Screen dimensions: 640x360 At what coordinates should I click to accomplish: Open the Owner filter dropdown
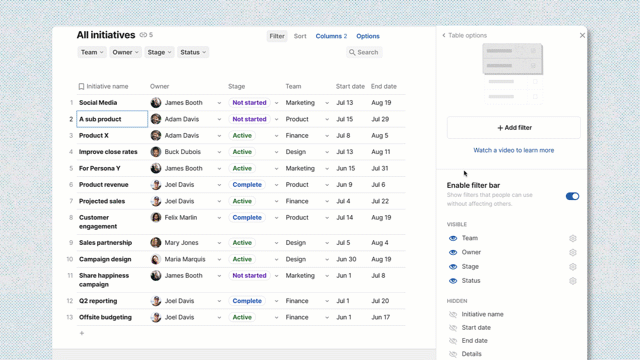125,52
